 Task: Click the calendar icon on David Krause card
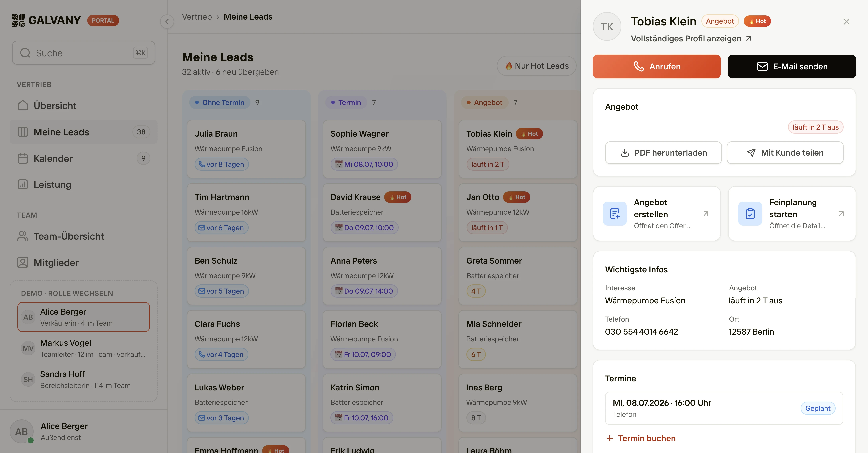pyautogui.click(x=338, y=228)
